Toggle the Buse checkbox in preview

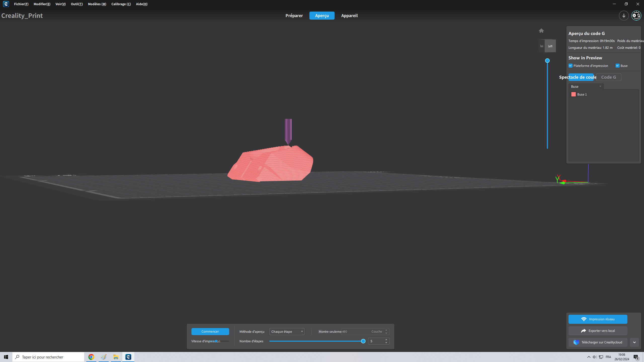pyautogui.click(x=617, y=66)
